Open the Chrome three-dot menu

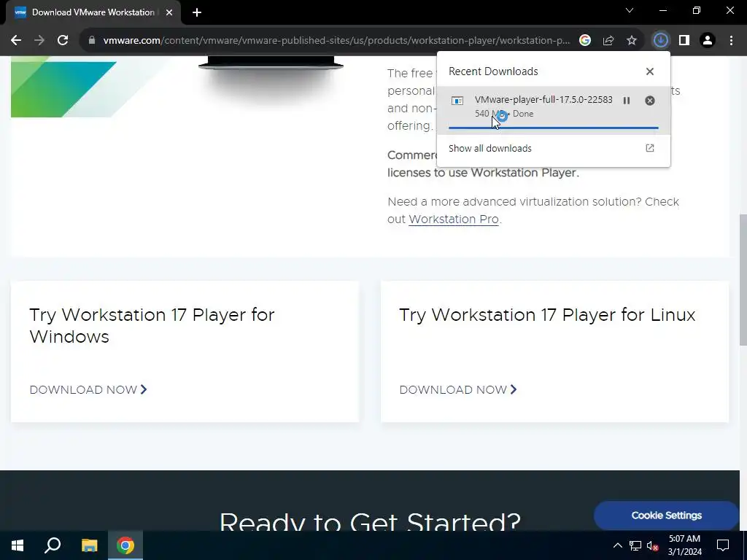click(x=731, y=41)
